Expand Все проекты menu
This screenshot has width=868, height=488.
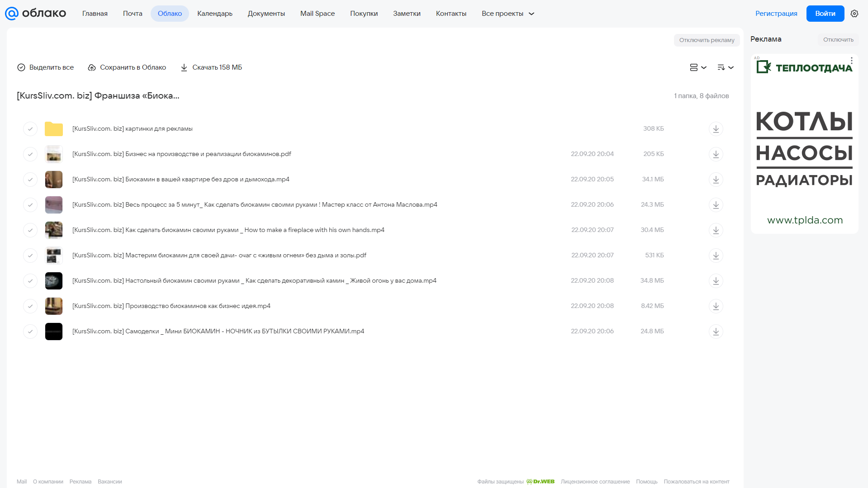click(508, 14)
